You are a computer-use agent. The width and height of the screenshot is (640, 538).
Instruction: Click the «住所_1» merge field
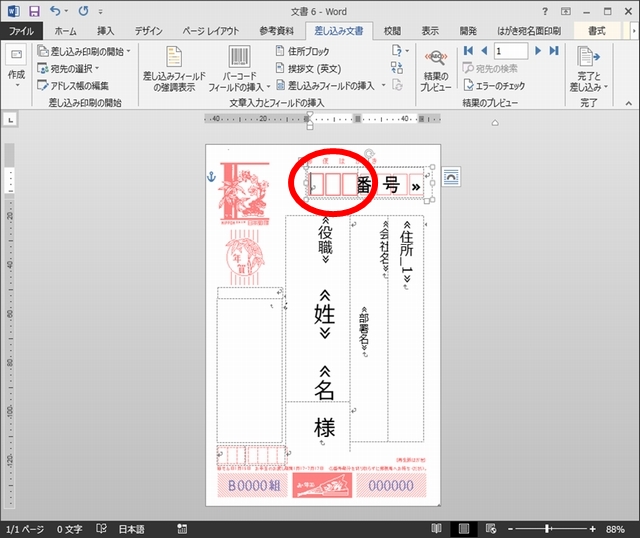click(407, 252)
